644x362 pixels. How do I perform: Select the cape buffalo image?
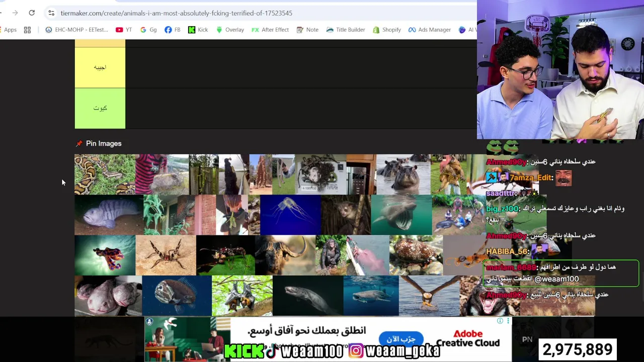click(x=285, y=255)
